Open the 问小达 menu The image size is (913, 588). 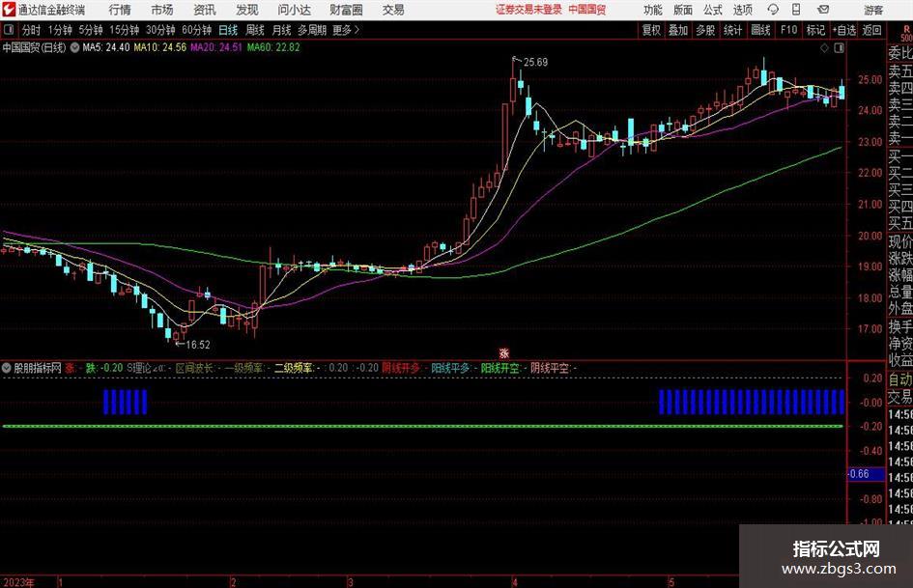click(294, 10)
